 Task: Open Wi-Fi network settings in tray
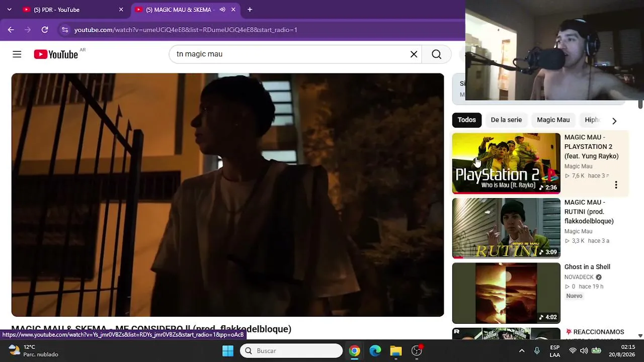573,350
